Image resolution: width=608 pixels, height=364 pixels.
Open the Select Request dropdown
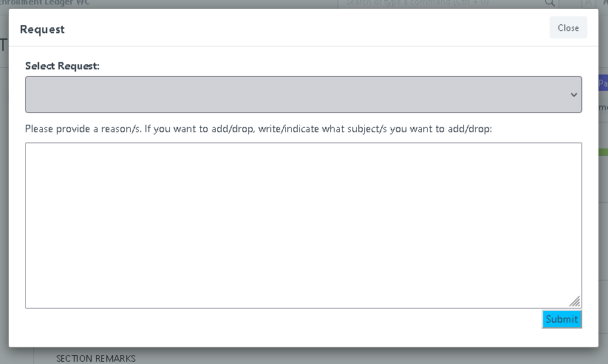pos(303,95)
